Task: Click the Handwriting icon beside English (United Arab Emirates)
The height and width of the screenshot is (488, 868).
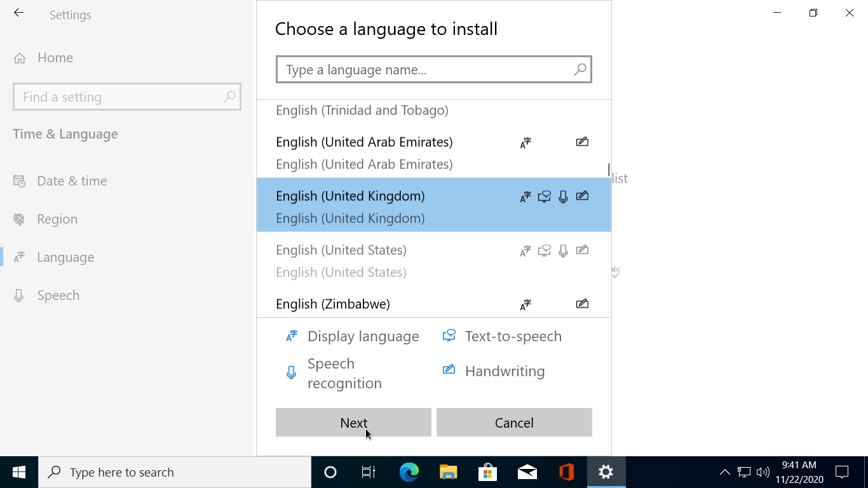Action: pos(582,142)
